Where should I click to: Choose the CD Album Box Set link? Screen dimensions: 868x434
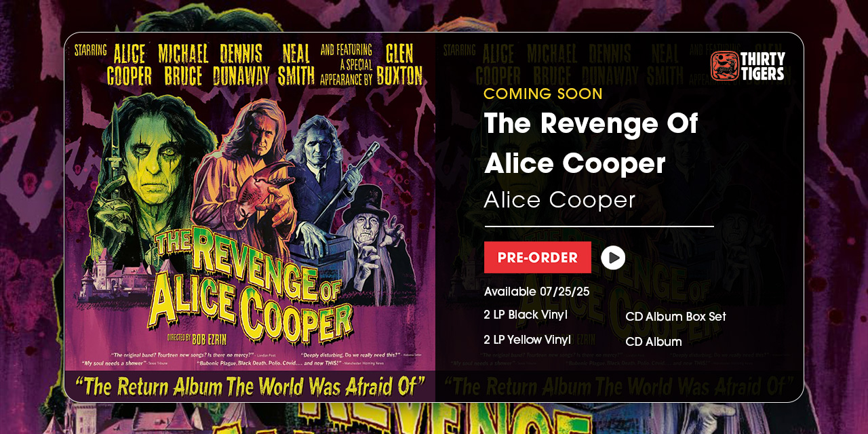tap(676, 317)
